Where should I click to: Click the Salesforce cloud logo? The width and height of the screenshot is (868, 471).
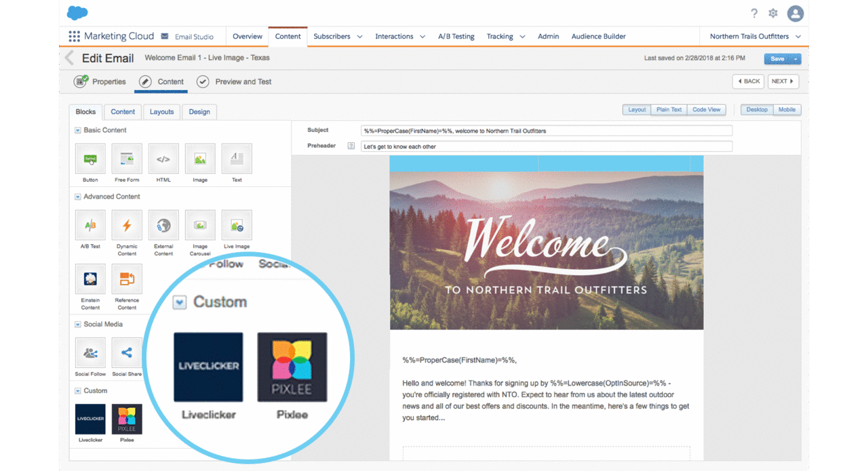(x=78, y=12)
